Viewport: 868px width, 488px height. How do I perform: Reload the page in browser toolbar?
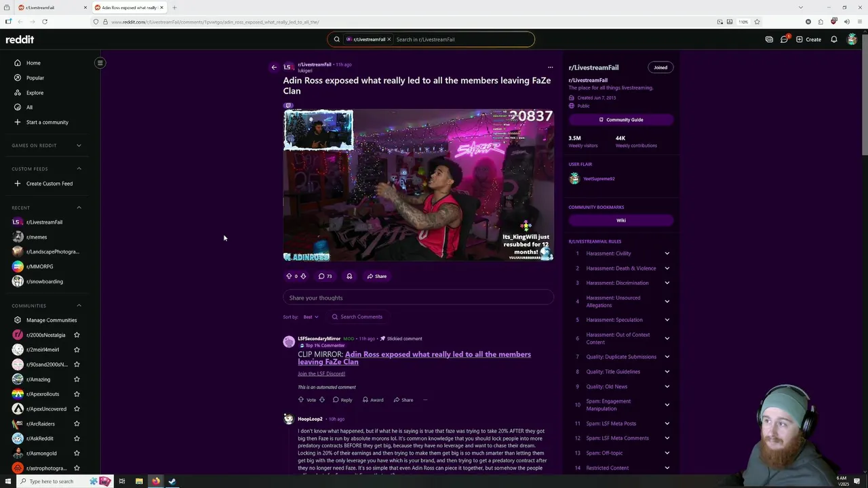pyautogui.click(x=45, y=22)
